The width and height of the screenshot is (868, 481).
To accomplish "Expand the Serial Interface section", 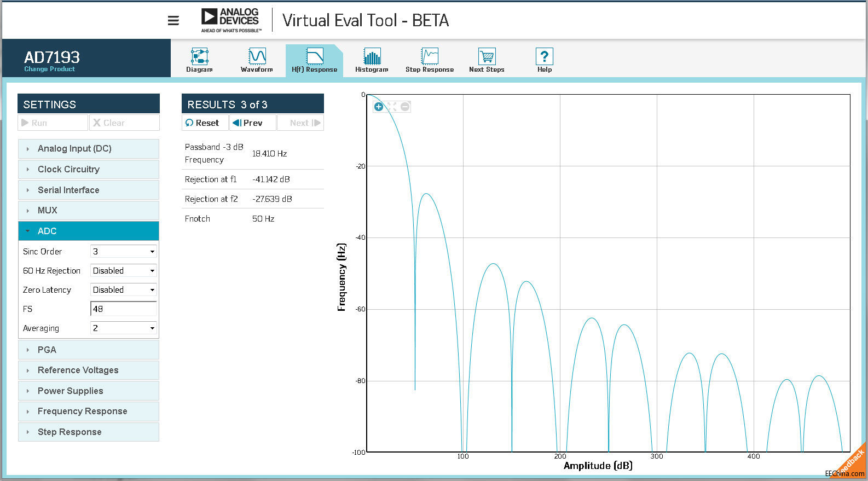I will pos(89,190).
